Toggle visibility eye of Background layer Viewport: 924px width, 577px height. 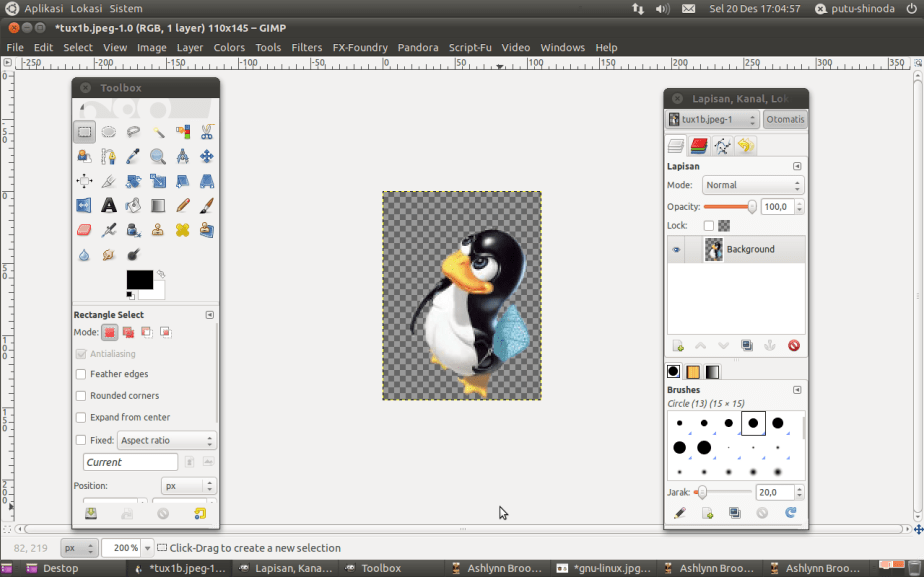(x=676, y=249)
